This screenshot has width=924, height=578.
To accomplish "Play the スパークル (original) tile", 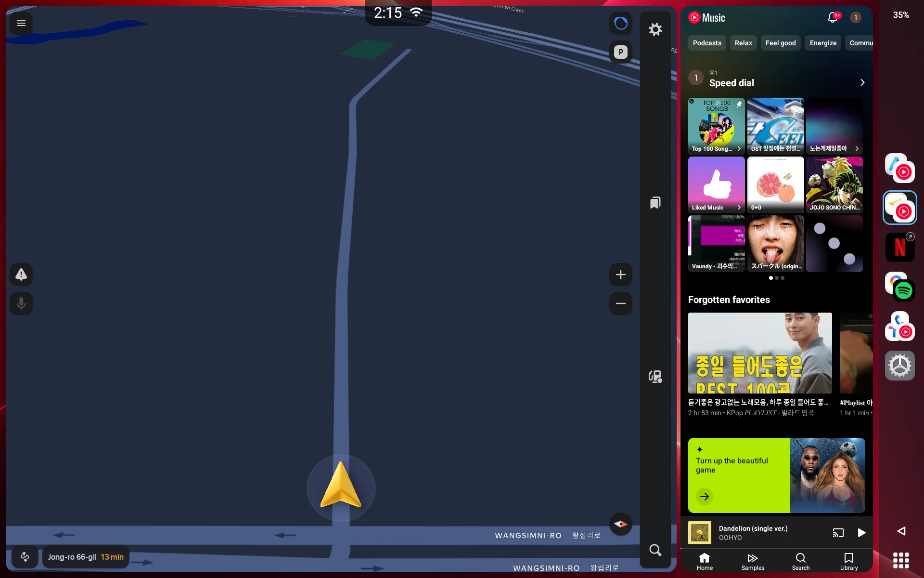I will click(775, 243).
